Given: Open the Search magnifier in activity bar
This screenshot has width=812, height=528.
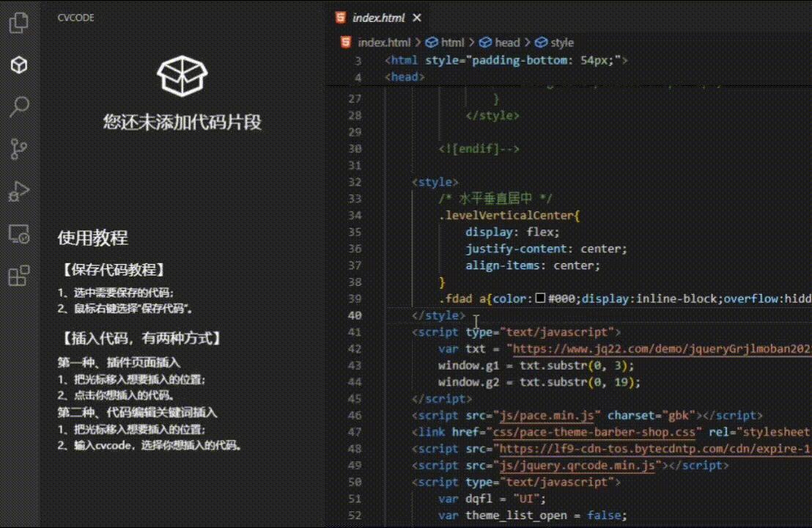Looking at the screenshot, I should [18, 107].
